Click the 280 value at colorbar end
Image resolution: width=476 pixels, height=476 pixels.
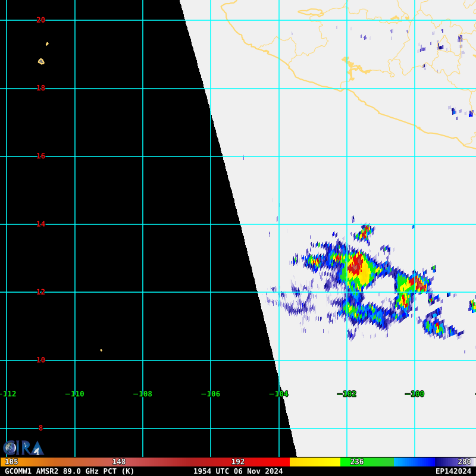click(464, 462)
